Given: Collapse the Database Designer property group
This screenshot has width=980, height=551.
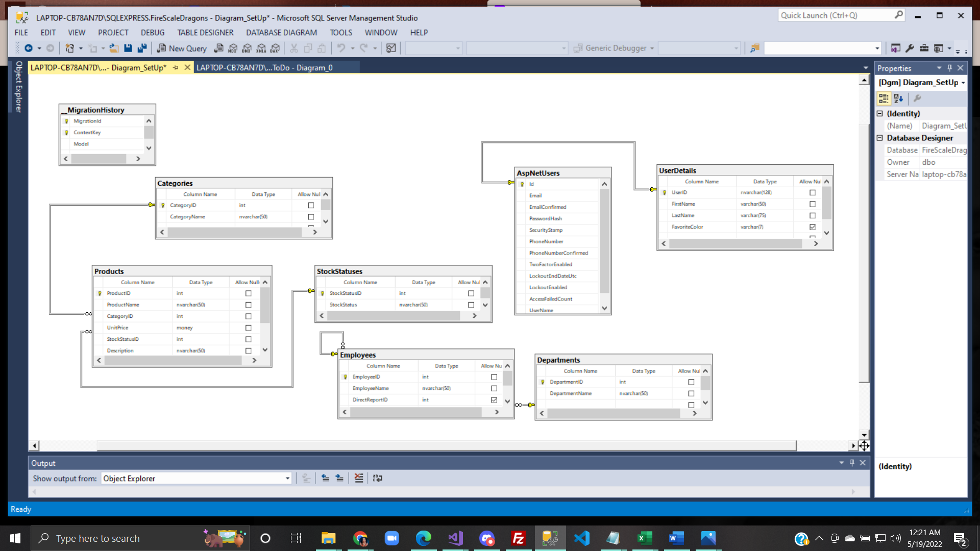Looking at the screenshot, I should 880,138.
